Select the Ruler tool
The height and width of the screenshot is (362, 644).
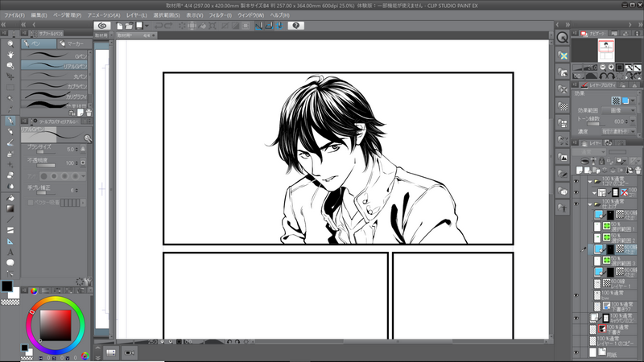tap(10, 241)
